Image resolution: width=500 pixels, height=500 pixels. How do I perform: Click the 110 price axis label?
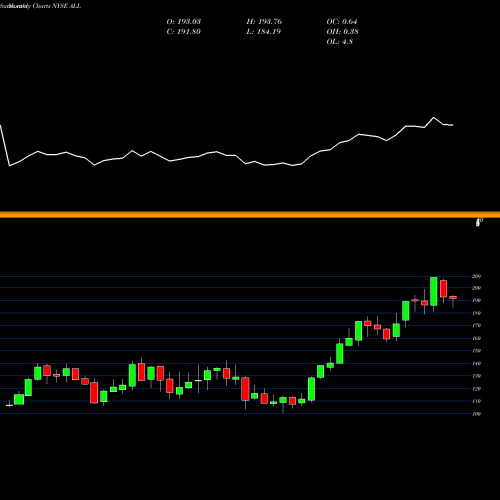pyautogui.click(x=476, y=401)
